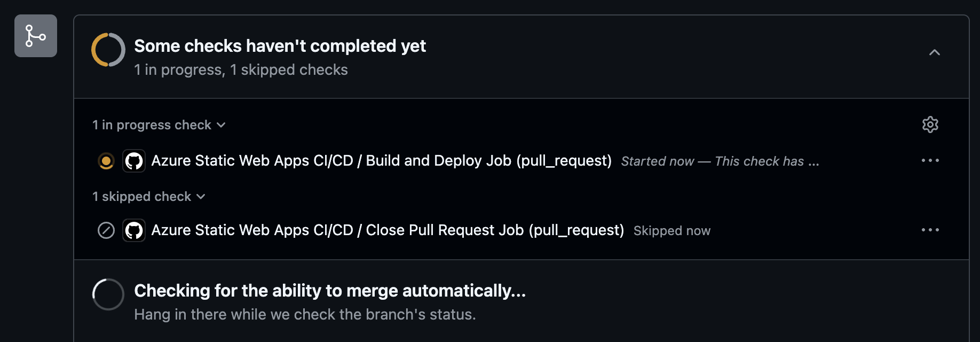Click the "Skipped now" status text
The width and height of the screenshot is (980, 342).
click(671, 231)
